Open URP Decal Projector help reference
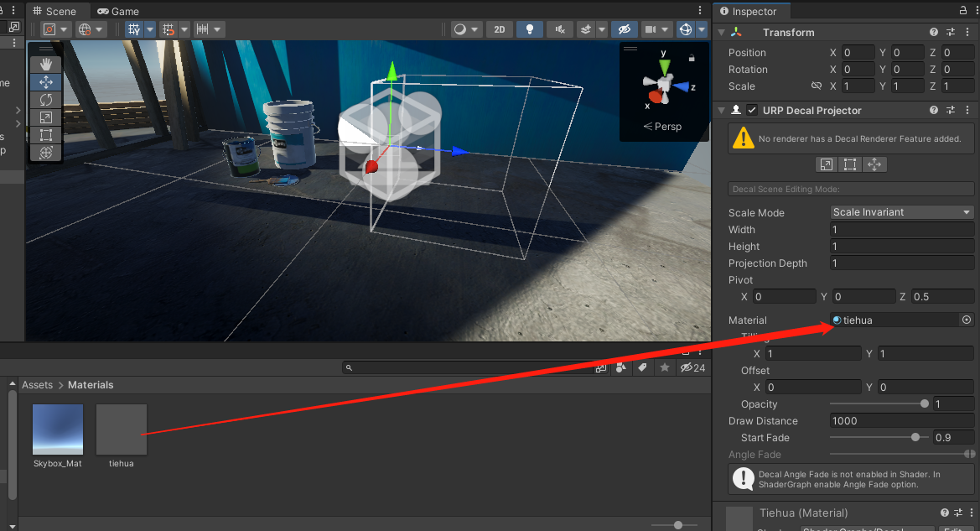This screenshot has height=531, width=980. tap(934, 110)
